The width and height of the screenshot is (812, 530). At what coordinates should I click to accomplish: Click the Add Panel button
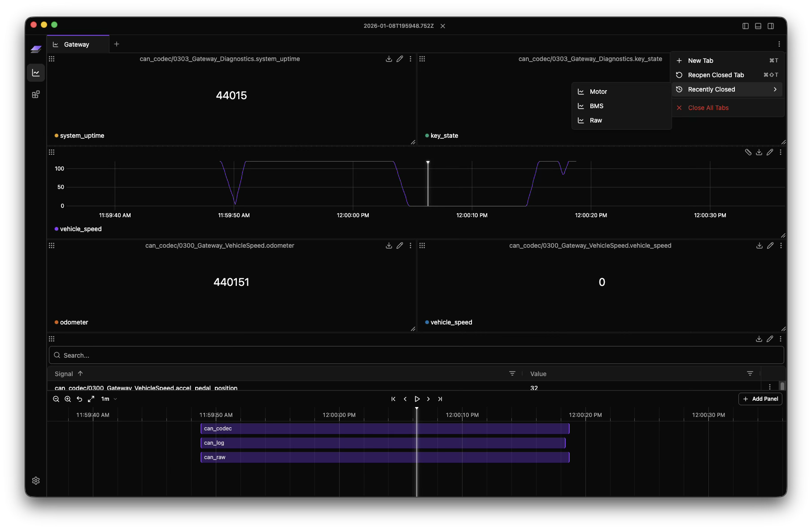760,399
